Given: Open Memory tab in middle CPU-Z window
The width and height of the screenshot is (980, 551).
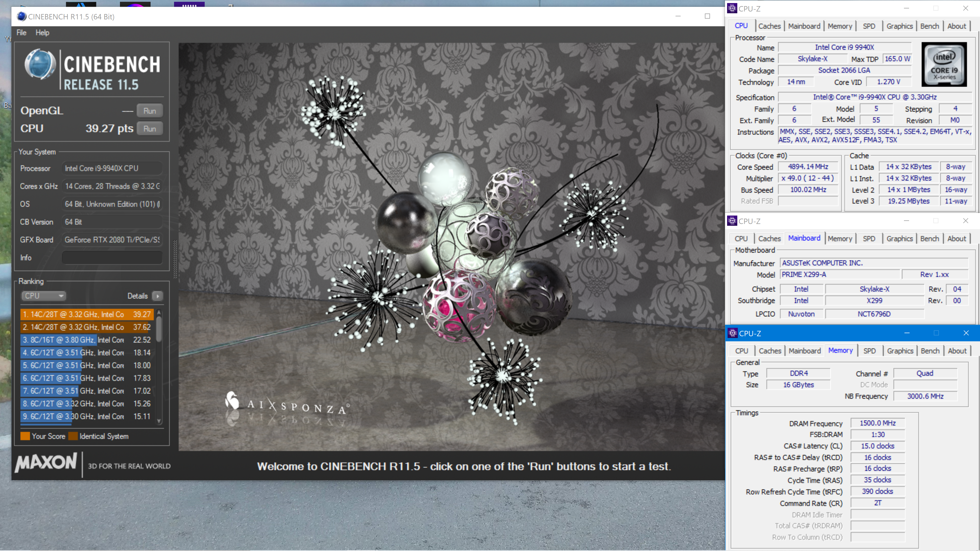Looking at the screenshot, I should click(840, 239).
